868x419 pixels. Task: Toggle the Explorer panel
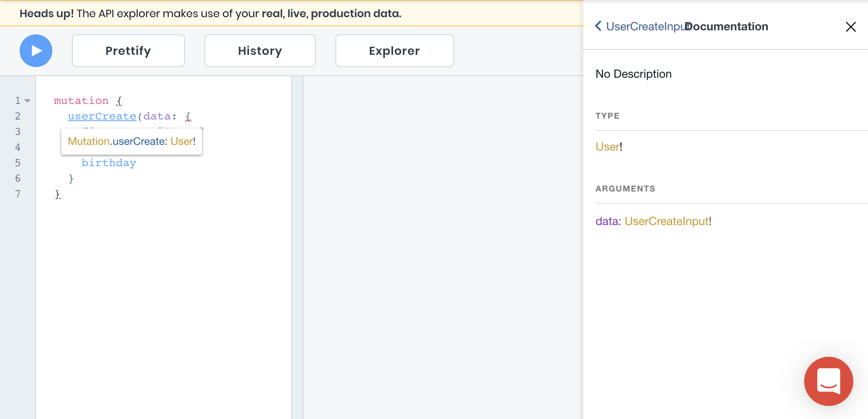(x=394, y=51)
